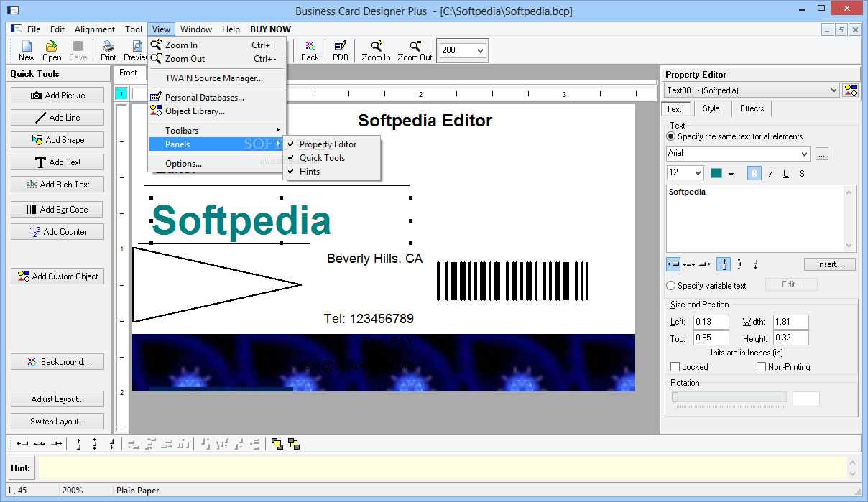Open the Alignment menu

(x=95, y=29)
